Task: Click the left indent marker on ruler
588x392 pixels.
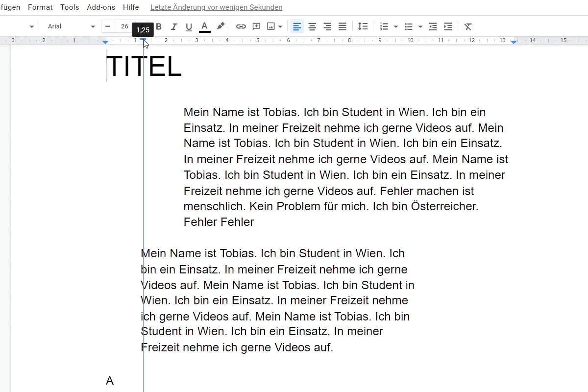Action: tap(105, 43)
